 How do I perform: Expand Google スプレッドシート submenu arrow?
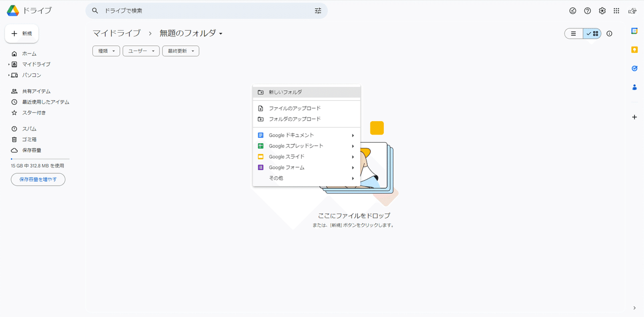[x=353, y=146]
